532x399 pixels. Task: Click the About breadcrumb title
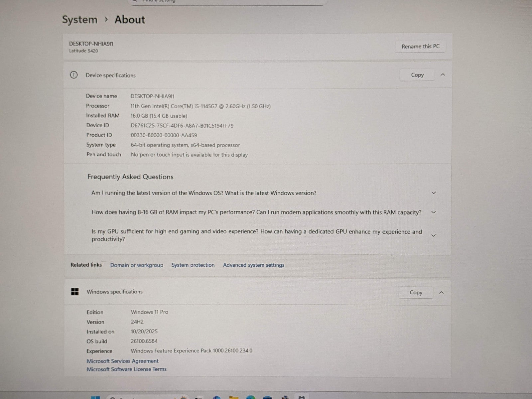130,20
